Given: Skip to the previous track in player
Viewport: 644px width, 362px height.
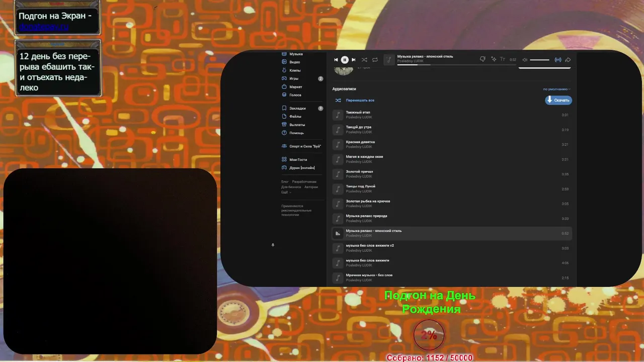Looking at the screenshot, I should tap(336, 60).
